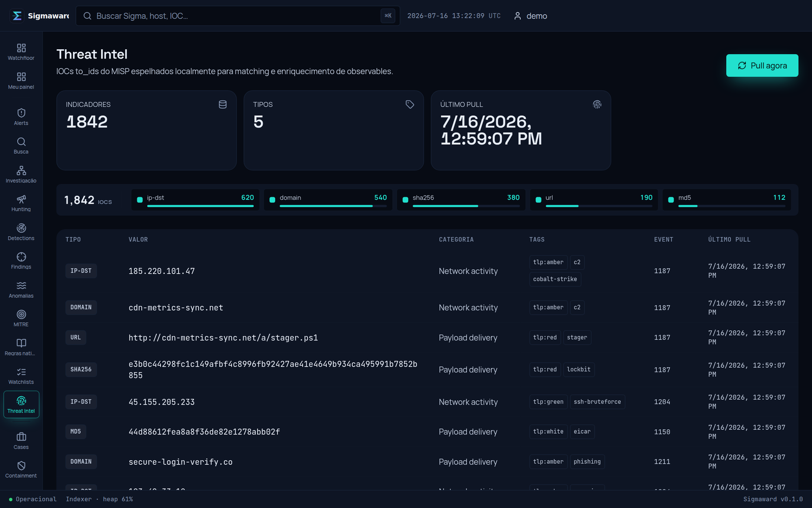Select secure-login-verify.co domain value
Viewport: 812px width, 508px height.
(x=181, y=462)
